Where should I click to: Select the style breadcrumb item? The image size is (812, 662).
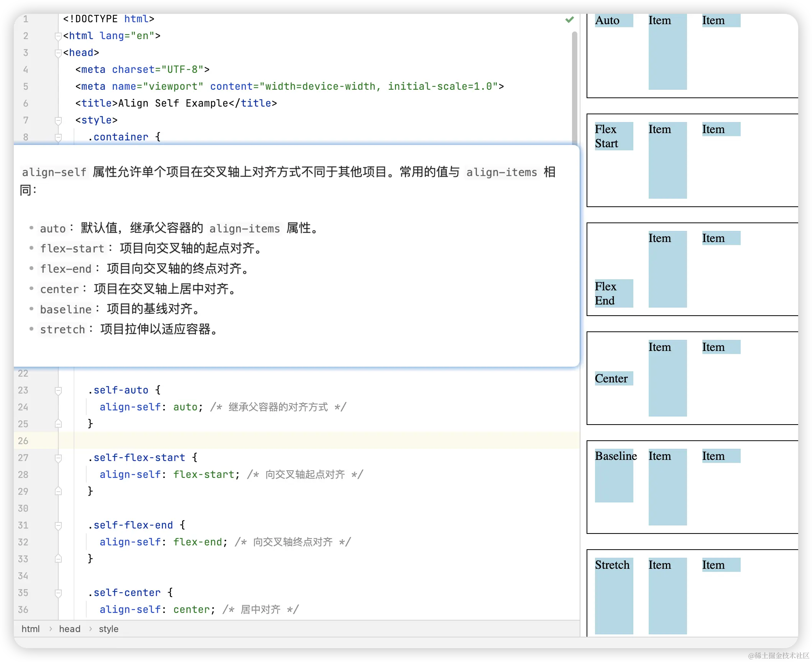click(x=108, y=629)
